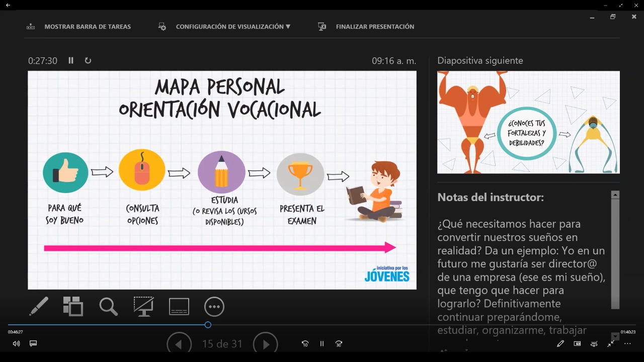Click Mostrar barra de tareas

[78, 27]
